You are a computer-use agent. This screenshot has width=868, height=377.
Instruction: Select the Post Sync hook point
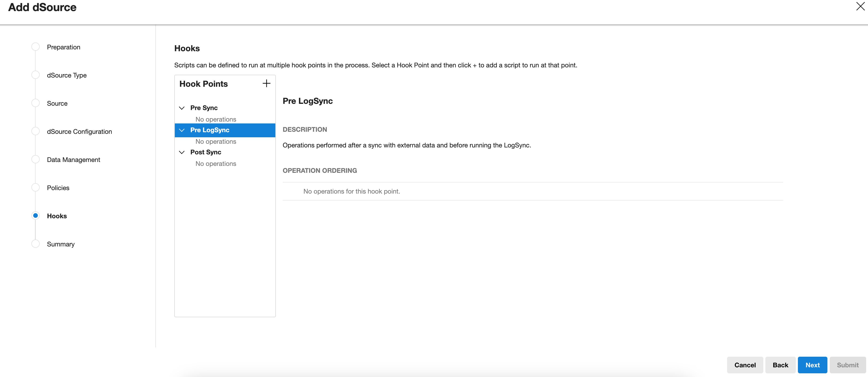(x=205, y=153)
